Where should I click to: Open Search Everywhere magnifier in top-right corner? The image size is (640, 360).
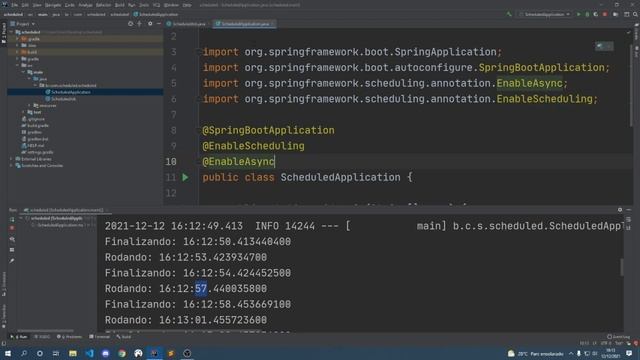pyautogui.click(x=635, y=14)
